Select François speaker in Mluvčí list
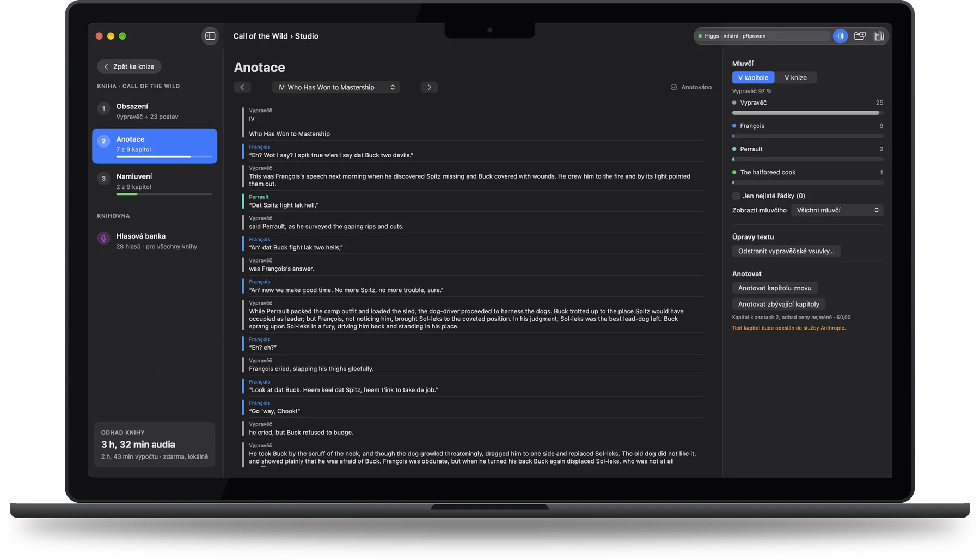980x560 pixels. point(807,126)
